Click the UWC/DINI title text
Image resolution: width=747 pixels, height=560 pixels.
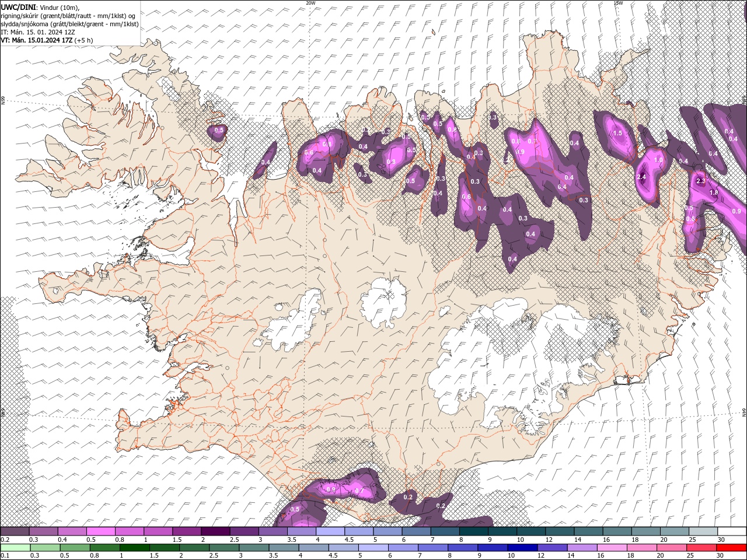pyautogui.click(x=18, y=6)
